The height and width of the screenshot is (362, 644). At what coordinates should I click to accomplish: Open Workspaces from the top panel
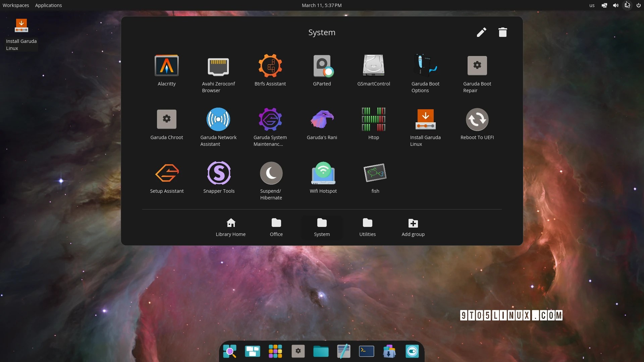coord(16,5)
